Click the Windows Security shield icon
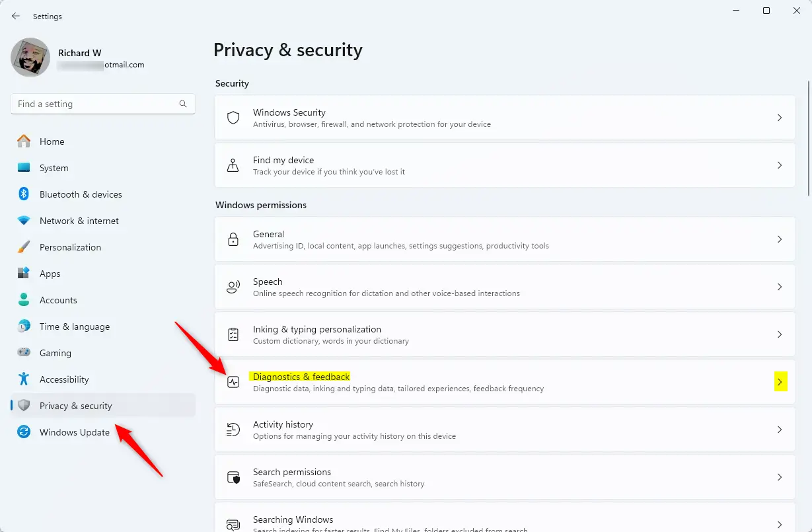812x532 pixels. click(x=233, y=118)
